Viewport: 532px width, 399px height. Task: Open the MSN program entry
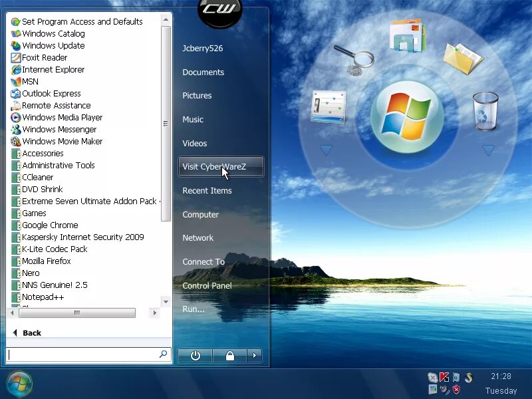pyautogui.click(x=25, y=81)
